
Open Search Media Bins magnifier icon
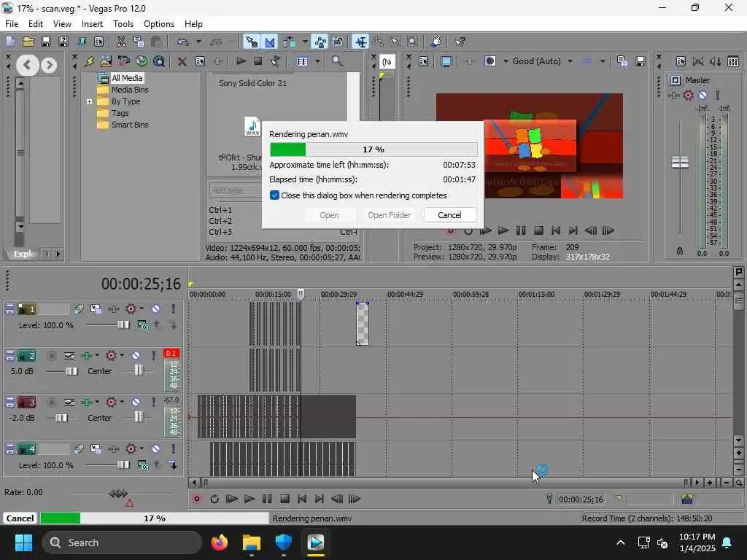tap(337, 61)
